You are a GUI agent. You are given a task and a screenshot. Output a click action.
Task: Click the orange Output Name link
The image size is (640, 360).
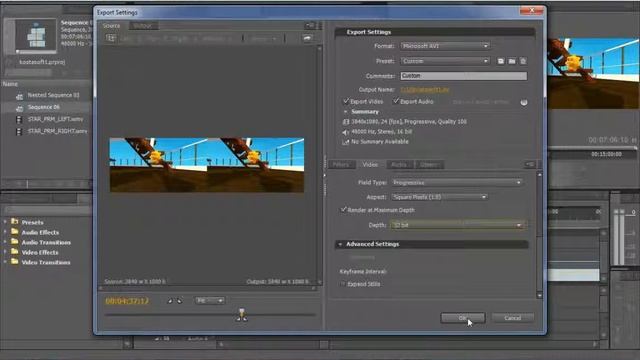pos(425,89)
